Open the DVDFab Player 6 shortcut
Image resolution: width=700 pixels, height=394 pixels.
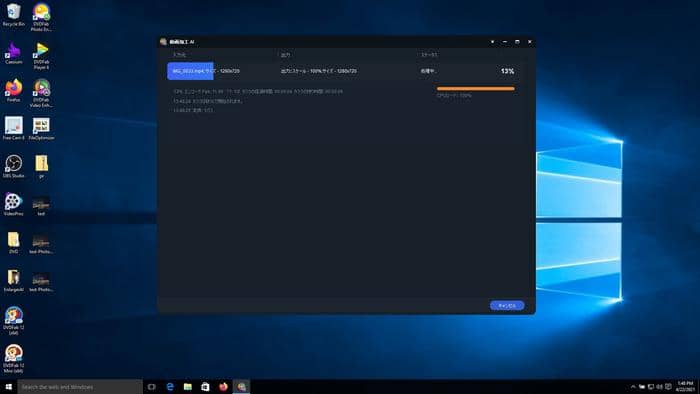point(41,56)
